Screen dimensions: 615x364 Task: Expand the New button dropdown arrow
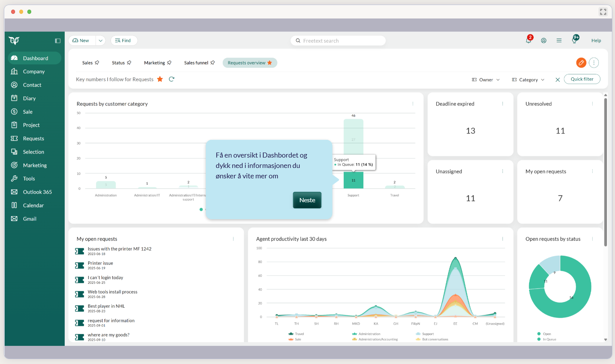point(101,40)
